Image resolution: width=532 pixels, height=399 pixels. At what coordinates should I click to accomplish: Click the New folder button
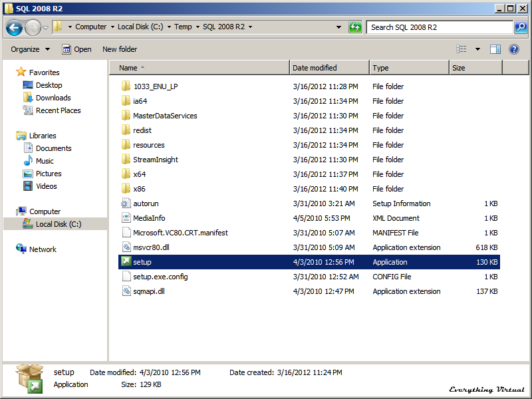click(120, 49)
